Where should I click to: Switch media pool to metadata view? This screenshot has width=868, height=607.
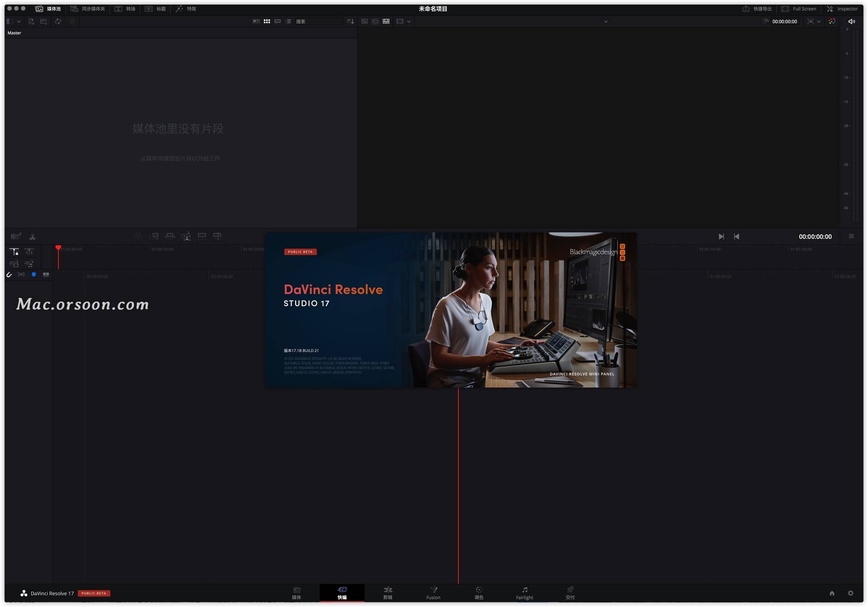point(256,21)
